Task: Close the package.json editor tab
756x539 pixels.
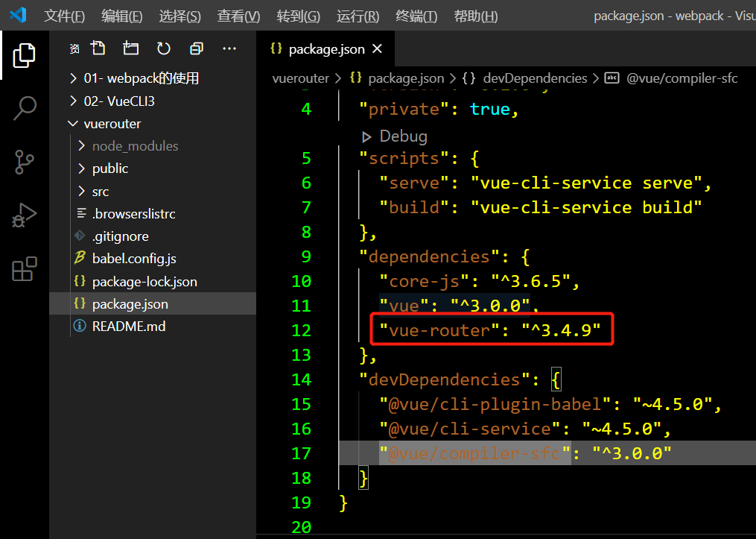Action: coord(377,48)
